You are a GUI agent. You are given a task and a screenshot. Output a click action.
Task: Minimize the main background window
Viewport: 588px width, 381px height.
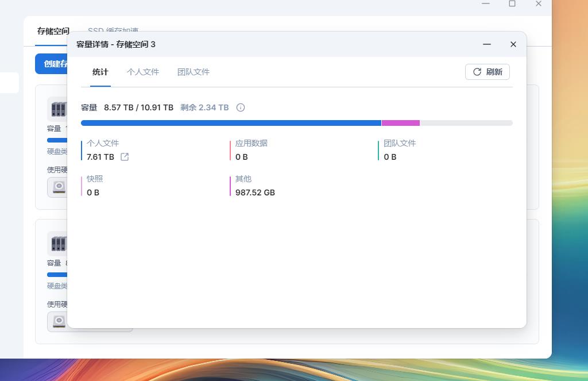[x=486, y=4]
